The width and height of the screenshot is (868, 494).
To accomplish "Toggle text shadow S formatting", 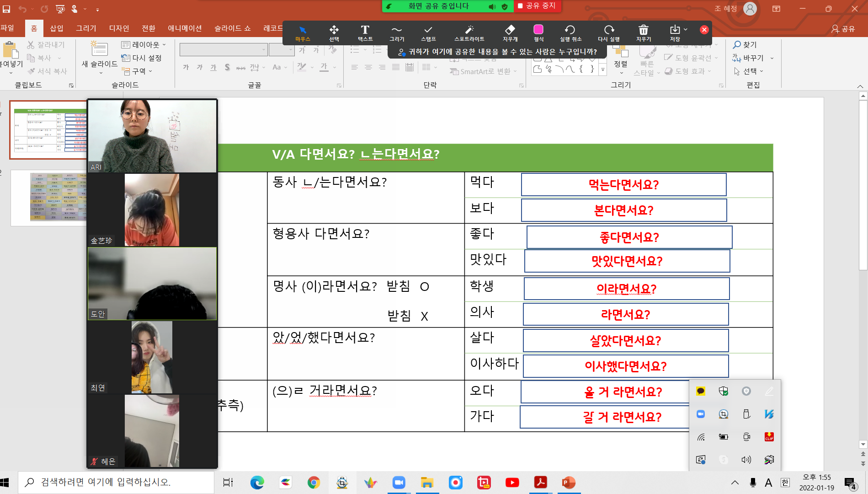I will point(227,67).
